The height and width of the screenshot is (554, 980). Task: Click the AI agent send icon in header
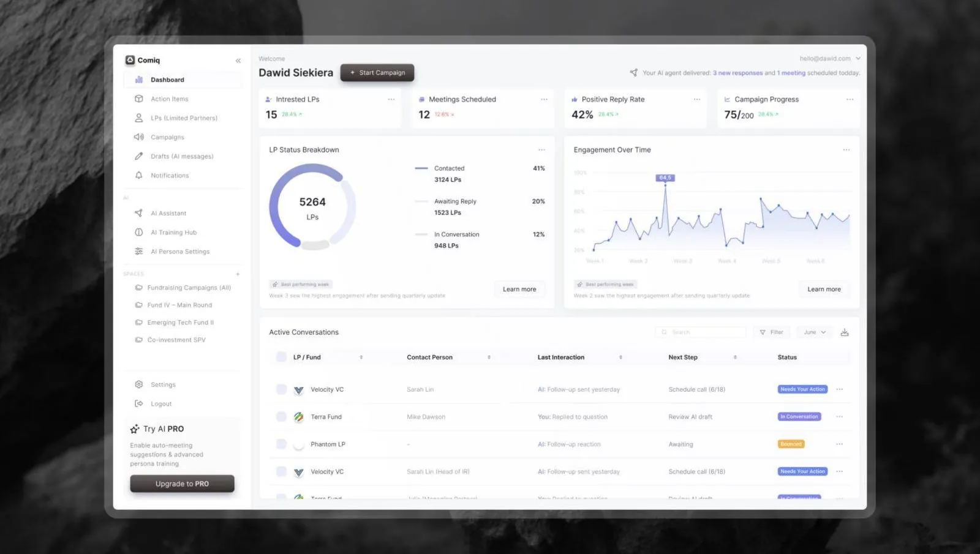pyautogui.click(x=634, y=73)
